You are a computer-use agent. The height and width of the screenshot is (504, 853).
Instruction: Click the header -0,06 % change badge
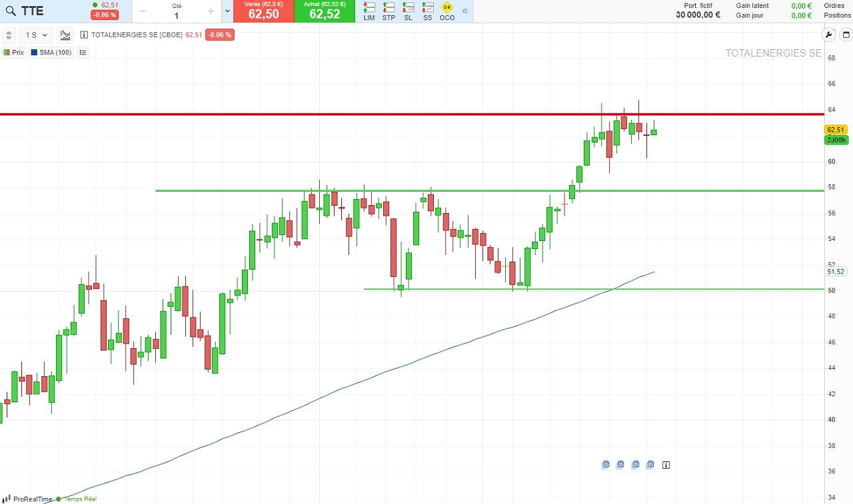(x=105, y=15)
